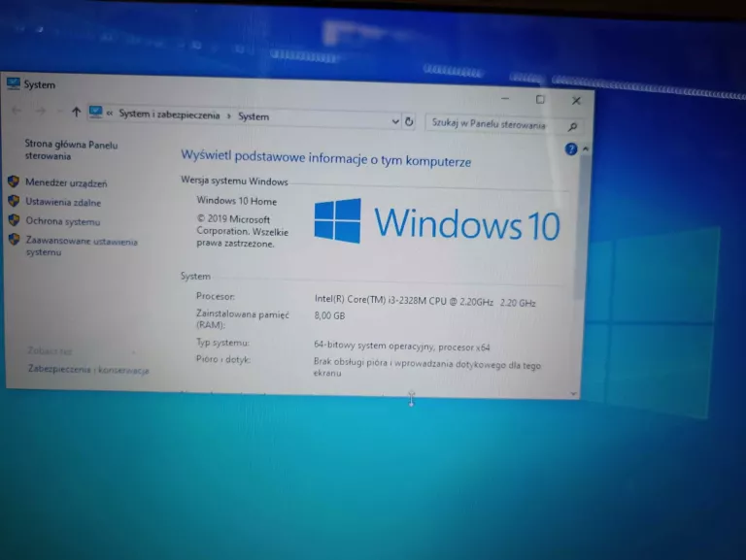Image resolution: width=746 pixels, height=560 pixels.
Task: Click the Back navigation arrow
Action: tap(17, 111)
